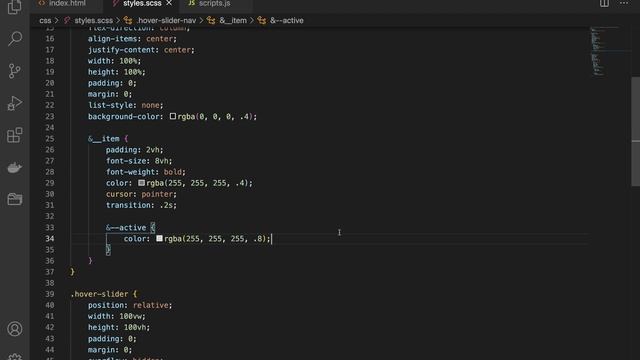Open color swatch on line 34
Image resolution: width=640 pixels, height=360 pixels.
point(160,238)
